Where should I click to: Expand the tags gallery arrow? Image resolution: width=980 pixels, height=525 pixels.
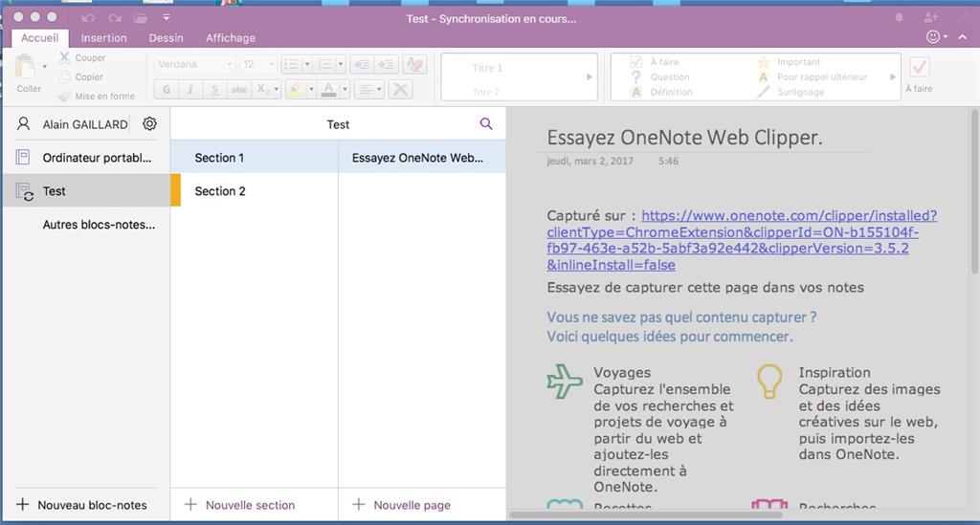(893, 77)
